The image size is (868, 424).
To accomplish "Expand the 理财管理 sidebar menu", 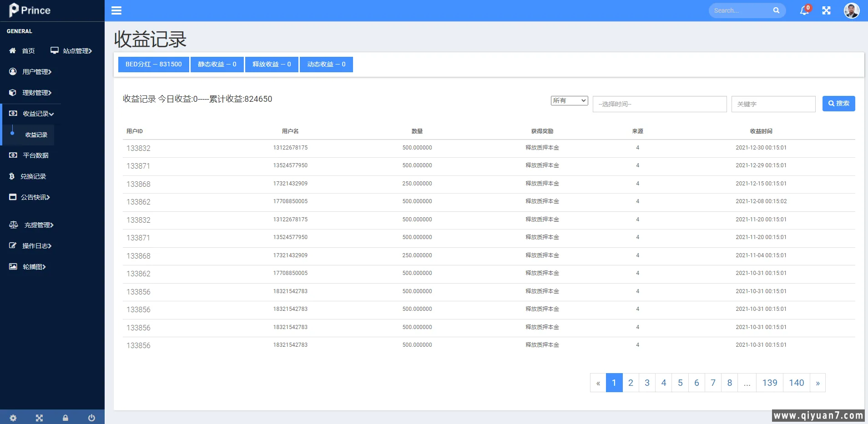I will 36,93.
